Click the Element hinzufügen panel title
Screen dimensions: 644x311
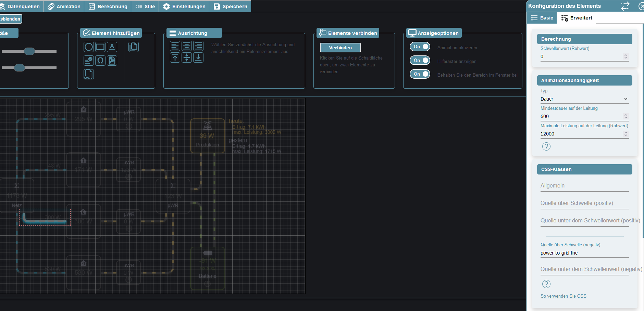111,33
